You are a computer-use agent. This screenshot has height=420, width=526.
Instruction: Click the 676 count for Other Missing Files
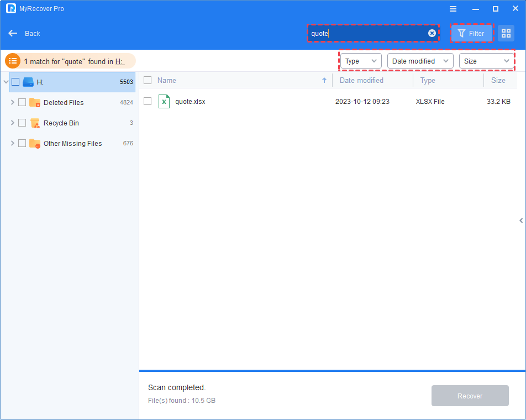pos(128,143)
